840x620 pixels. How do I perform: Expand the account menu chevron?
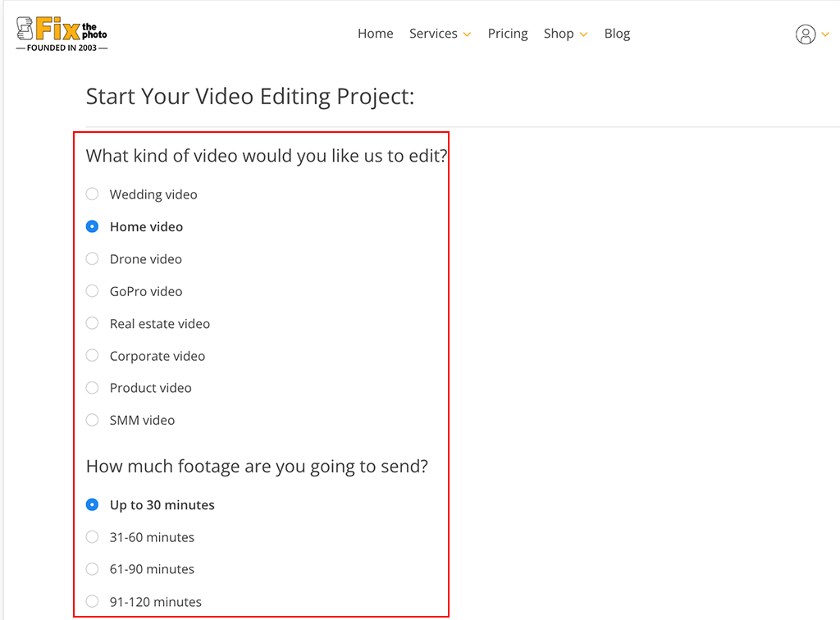(x=825, y=34)
